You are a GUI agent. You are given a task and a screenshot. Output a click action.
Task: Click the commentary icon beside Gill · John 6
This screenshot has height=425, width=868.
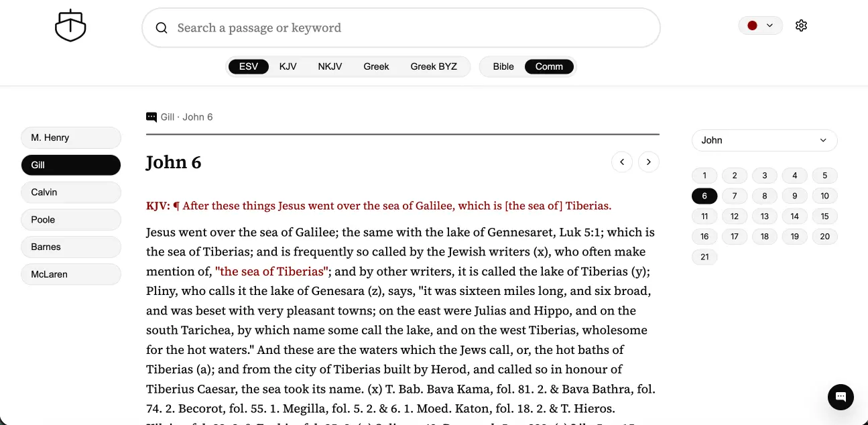pyautogui.click(x=151, y=117)
